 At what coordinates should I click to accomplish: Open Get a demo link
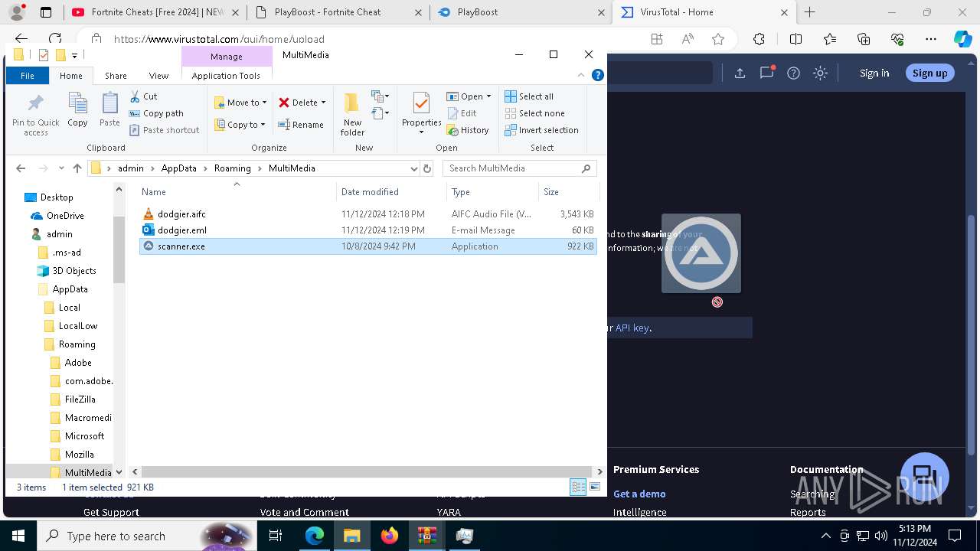click(639, 494)
